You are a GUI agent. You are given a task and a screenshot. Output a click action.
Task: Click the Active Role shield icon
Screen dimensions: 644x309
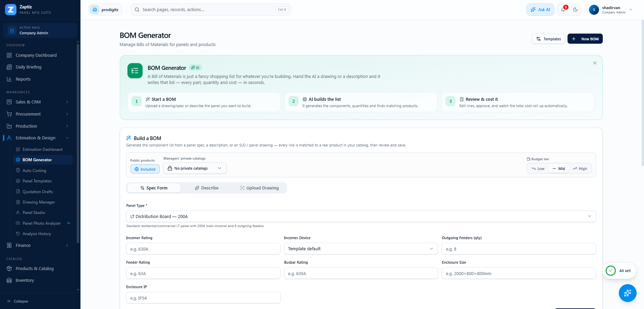coord(12,31)
